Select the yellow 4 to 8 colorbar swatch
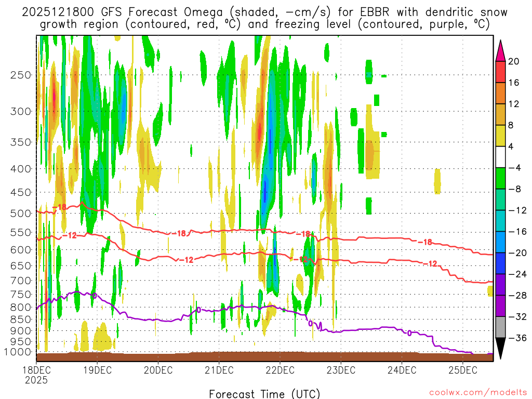This screenshot has width=532, height=399. (500, 136)
